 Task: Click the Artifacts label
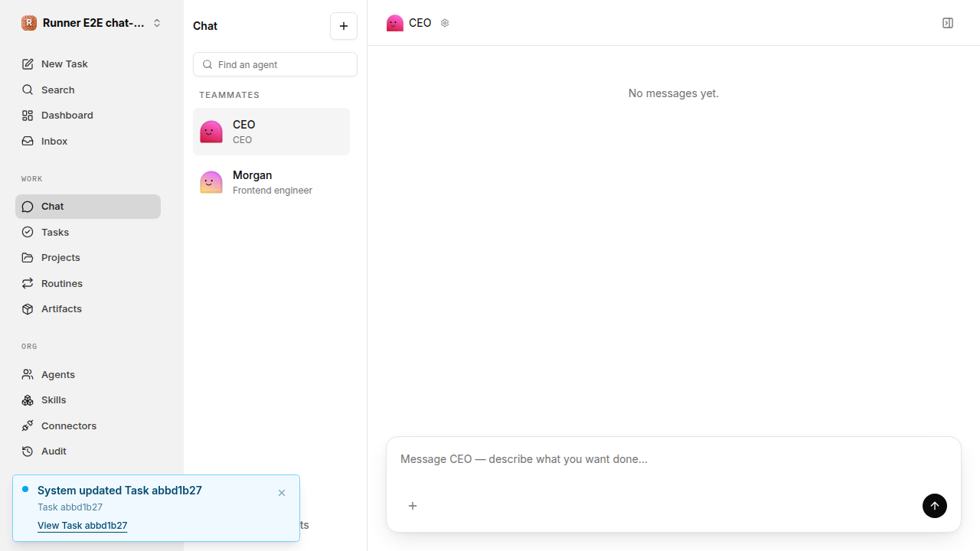click(x=61, y=309)
